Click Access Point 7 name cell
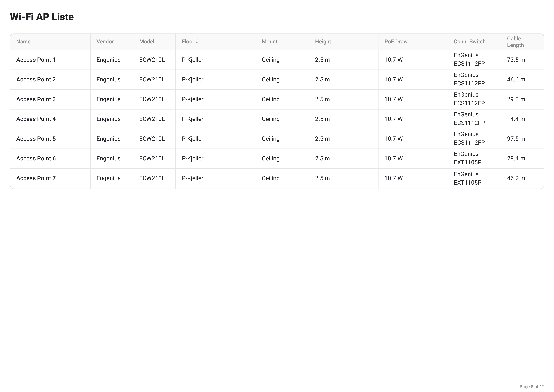The height and width of the screenshot is (392, 554). click(x=36, y=178)
